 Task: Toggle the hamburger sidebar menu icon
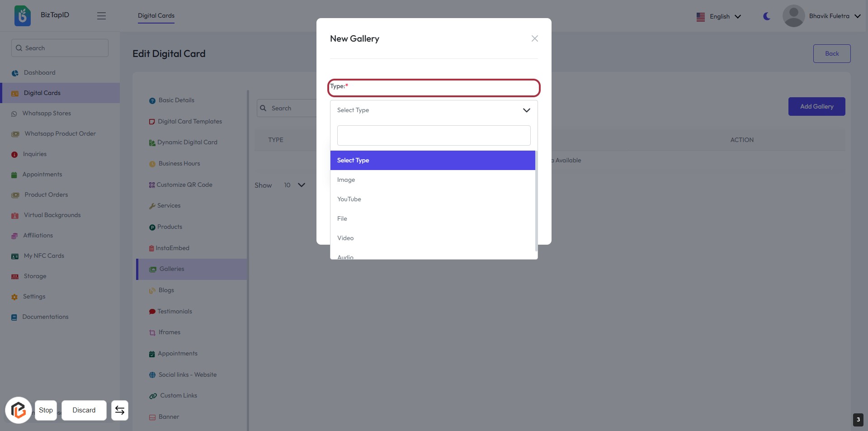(101, 16)
